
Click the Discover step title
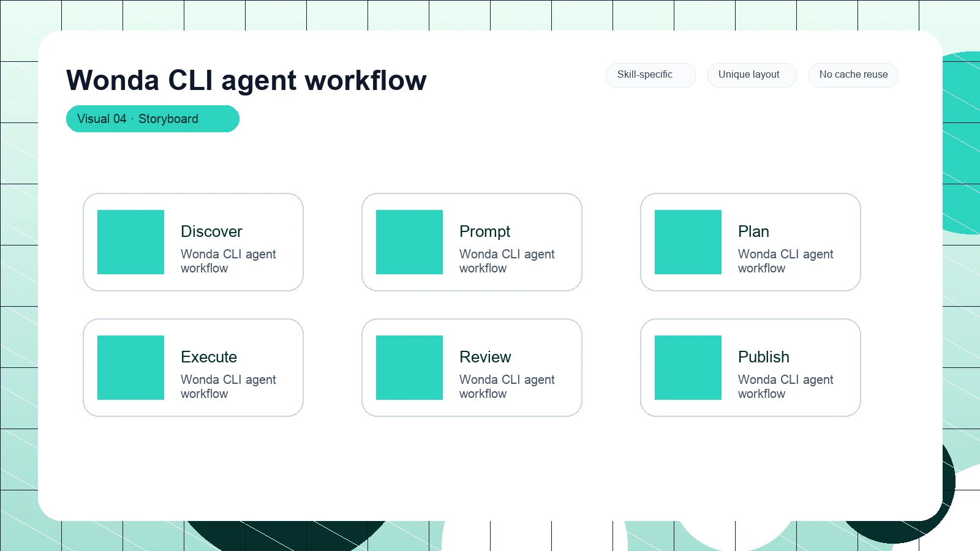(x=211, y=231)
